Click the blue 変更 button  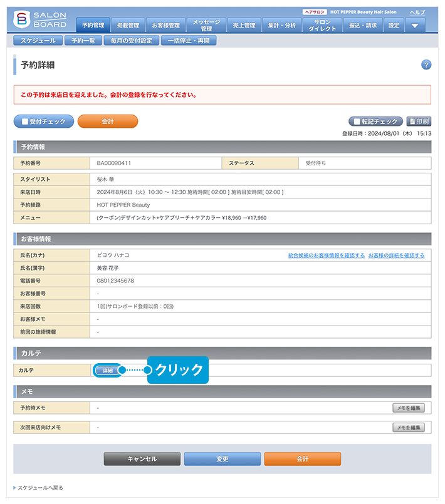223,459
